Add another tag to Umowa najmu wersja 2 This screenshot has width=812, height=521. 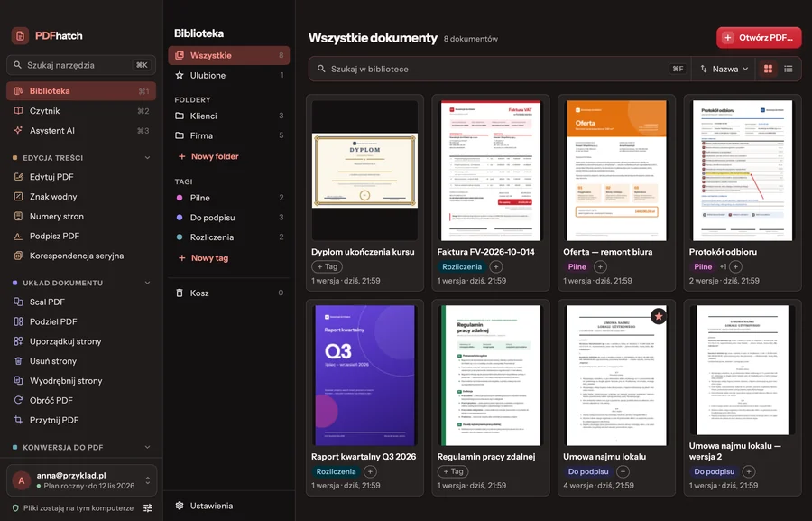pos(748,471)
